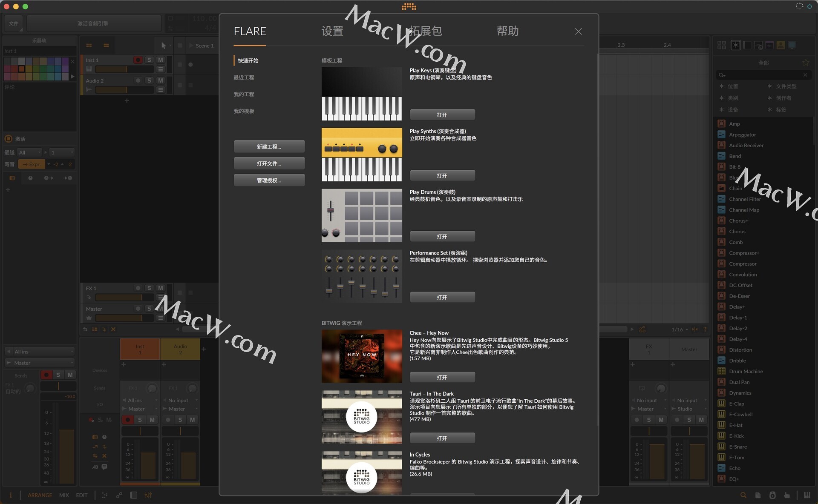Toggle the 激活 (active) button in inspector
The height and width of the screenshot is (504, 818).
click(9, 139)
